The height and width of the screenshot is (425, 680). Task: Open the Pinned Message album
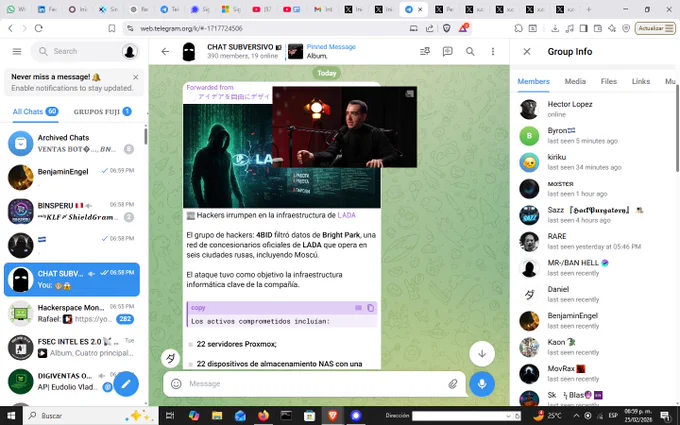pos(322,51)
